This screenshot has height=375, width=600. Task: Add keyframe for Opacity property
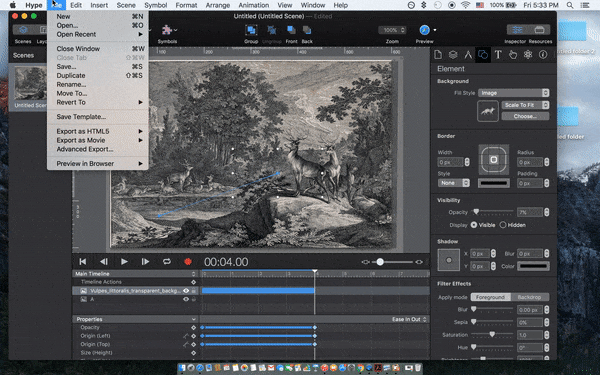tap(193, 328)
